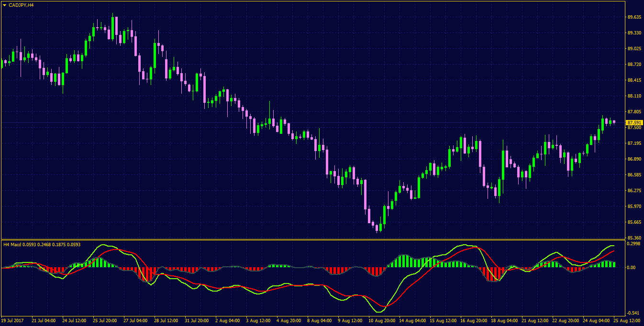Click the 89.330 price level label

point(634,33)
